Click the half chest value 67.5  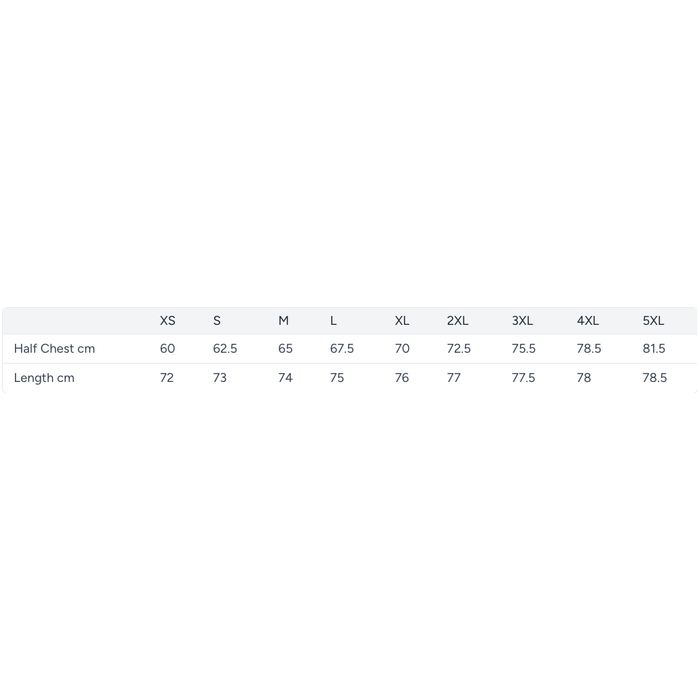pos(342,349)
